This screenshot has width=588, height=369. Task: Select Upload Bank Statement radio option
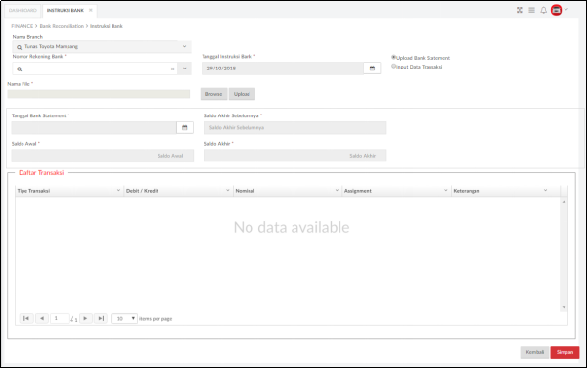[x=393, y=57]
